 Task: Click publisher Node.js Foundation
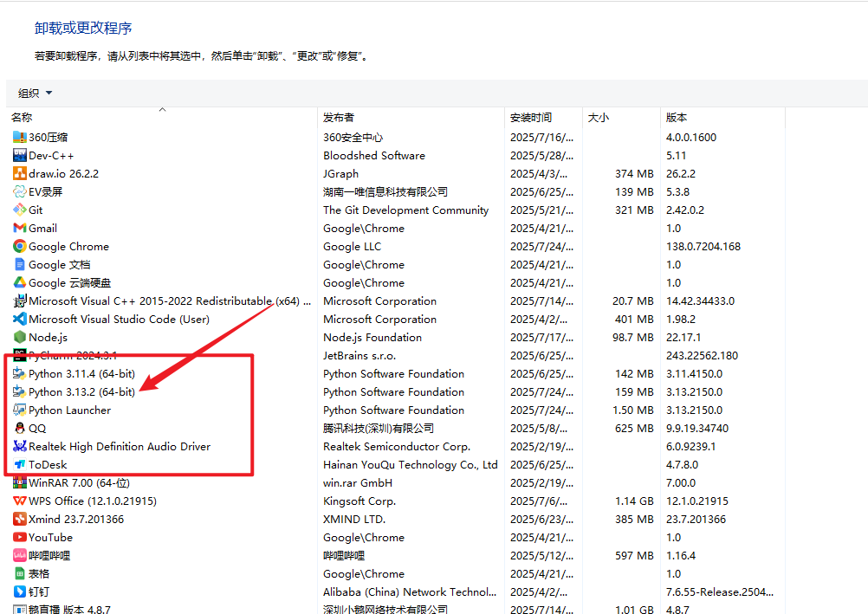click(x=372, y=337)
